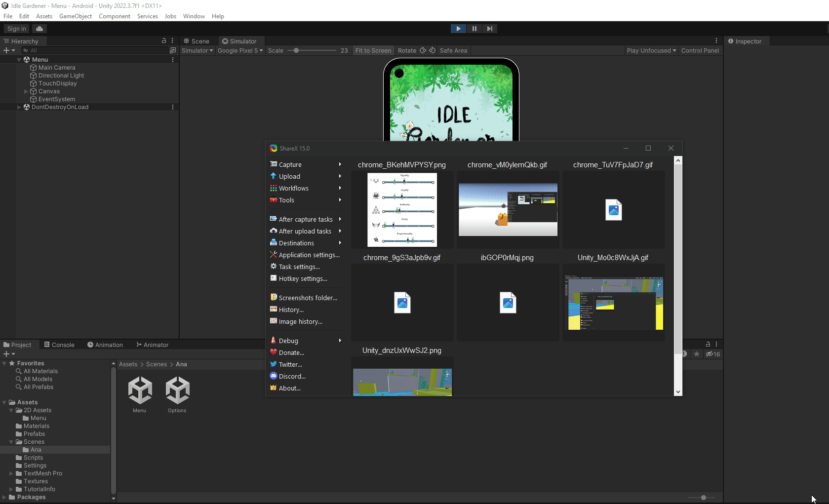Collapse the 2D Assets folder

pyautogui.click(x=11, y=410)
